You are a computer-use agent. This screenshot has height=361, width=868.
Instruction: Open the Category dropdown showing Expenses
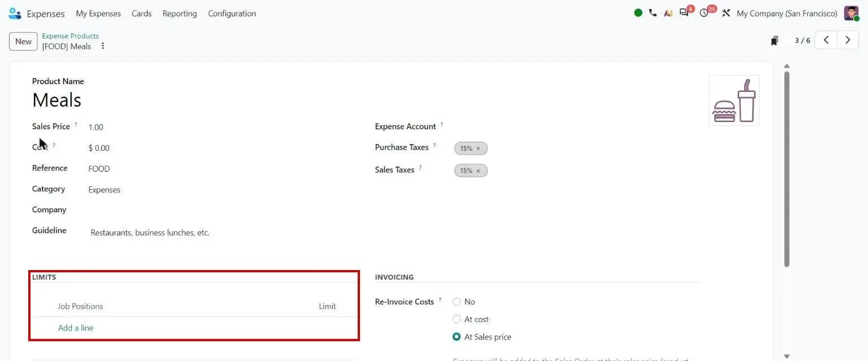(x=222, y=190)
